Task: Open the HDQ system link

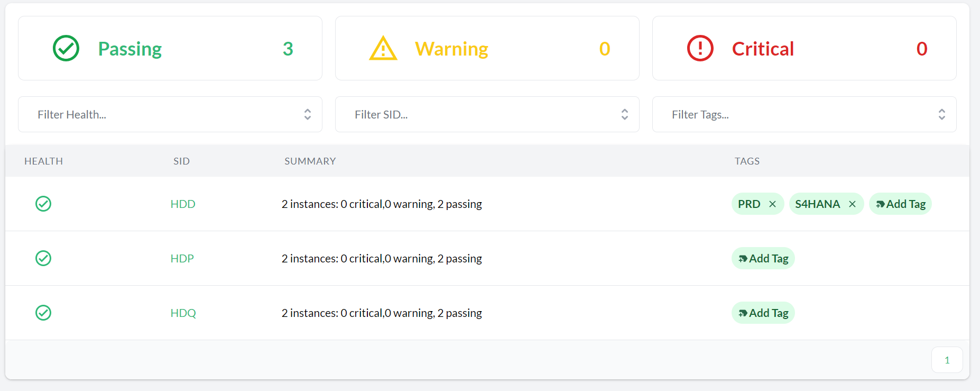Action: (183, 313)
